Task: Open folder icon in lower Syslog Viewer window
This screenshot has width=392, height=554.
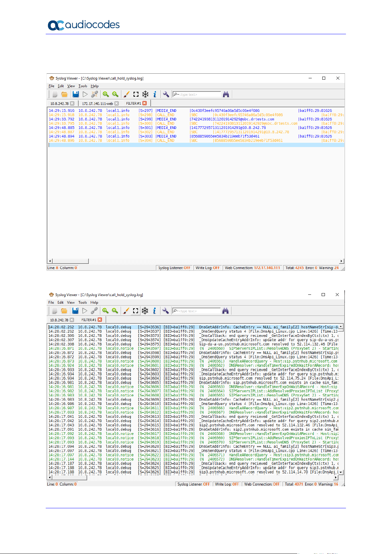Action: click(x=64, y=311)
